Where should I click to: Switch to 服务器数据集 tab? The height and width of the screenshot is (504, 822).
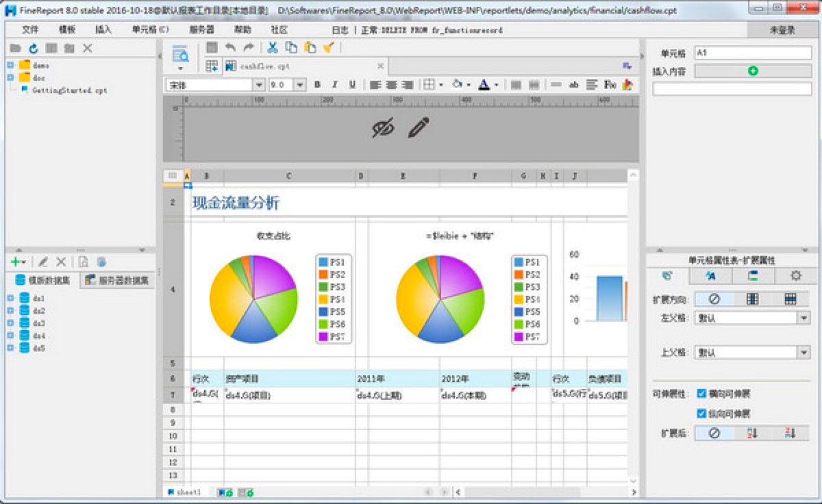[118, 280]
